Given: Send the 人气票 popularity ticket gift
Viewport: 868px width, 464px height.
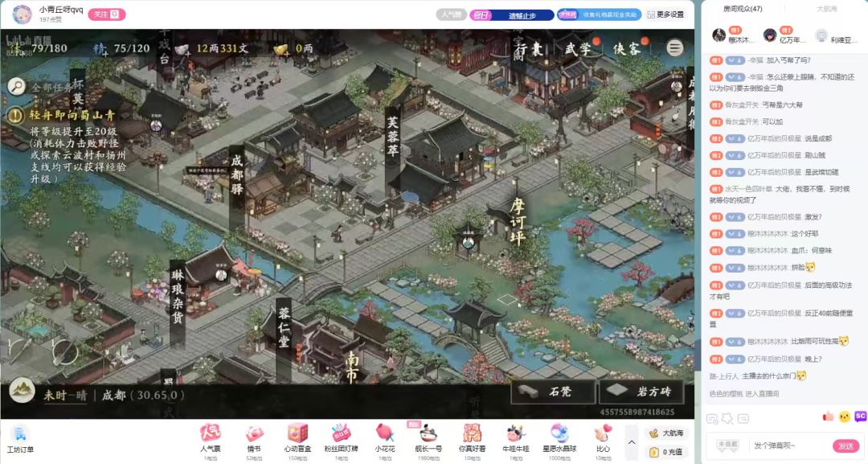Looking at the screenshot, I should point(211,440).
